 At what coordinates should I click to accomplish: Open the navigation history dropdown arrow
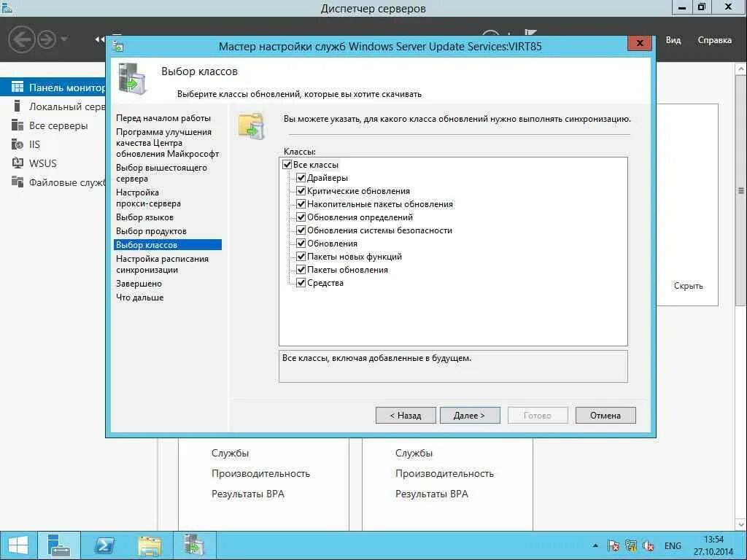coord(64,39)
